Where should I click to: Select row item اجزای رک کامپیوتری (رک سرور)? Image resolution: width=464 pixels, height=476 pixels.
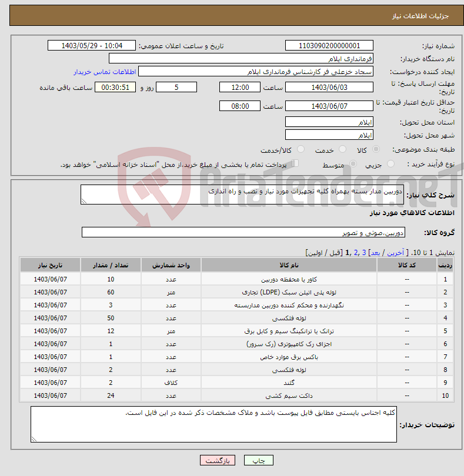coord(289,344)
